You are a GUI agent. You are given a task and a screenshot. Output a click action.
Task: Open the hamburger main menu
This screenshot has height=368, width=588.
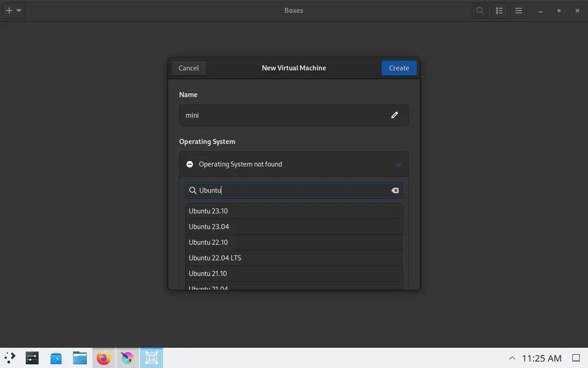[x=519, y=11]
